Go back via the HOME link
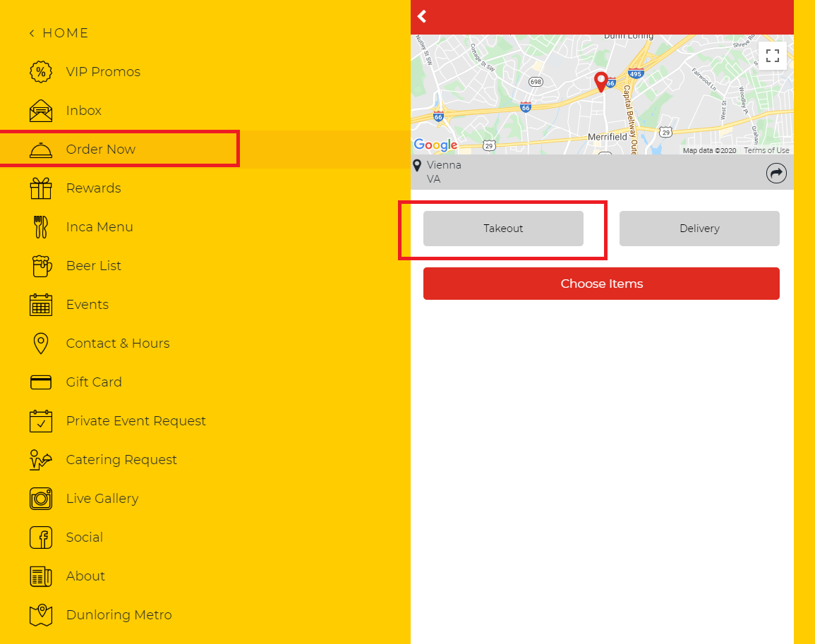Screen dimensions: 815x644 (x=59, y=33)
